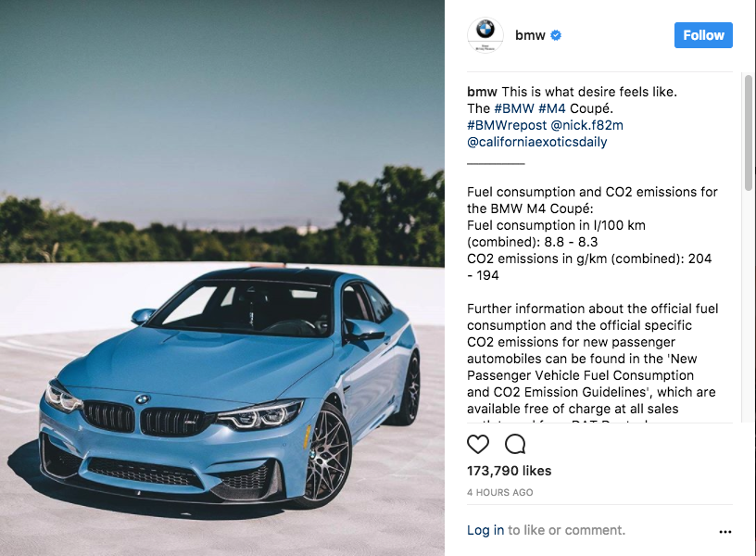Click the BMW roundel on the car hood
The image size is (756, 556).
pyautogui.click(x=143, y=399)
